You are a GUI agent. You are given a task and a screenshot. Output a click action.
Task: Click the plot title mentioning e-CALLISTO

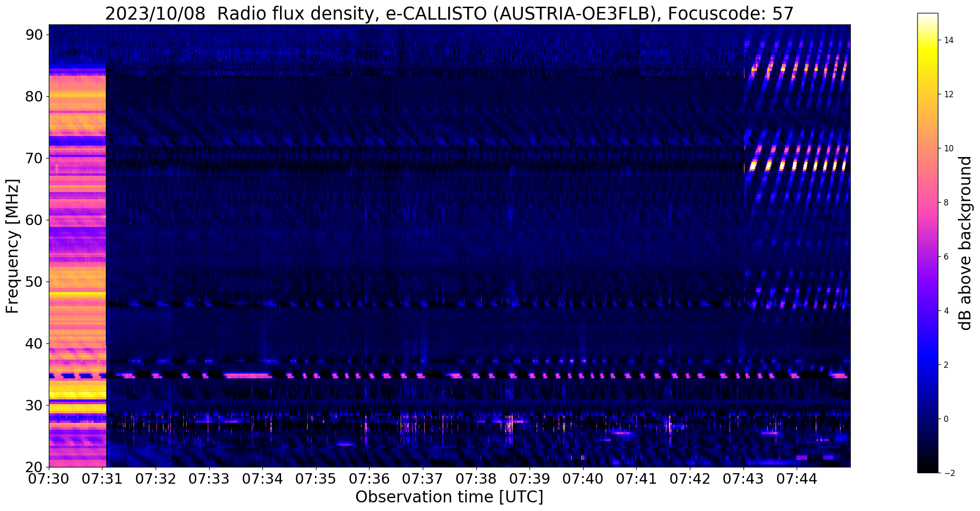[449, 13]
